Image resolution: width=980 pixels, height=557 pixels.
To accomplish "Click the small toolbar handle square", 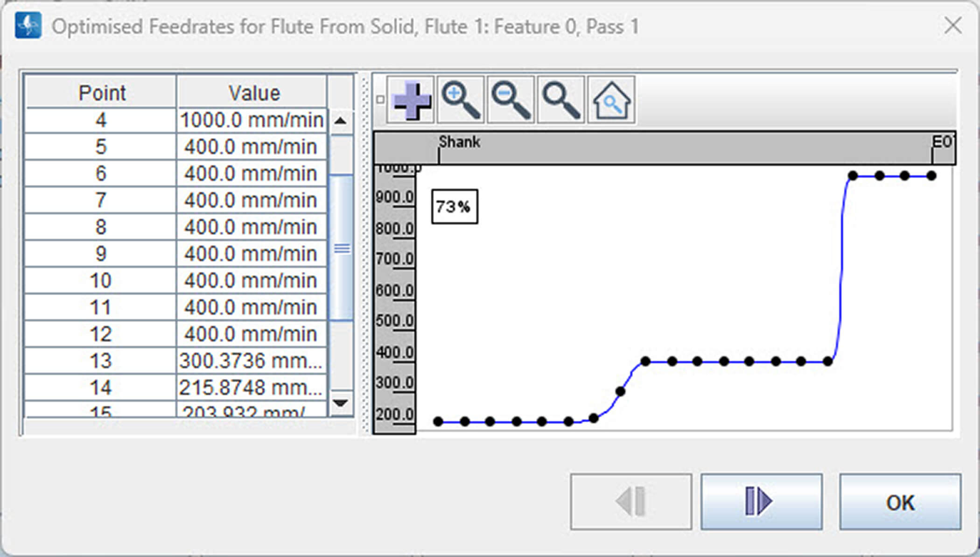I will pyautogui.click(x=380, y=99).
